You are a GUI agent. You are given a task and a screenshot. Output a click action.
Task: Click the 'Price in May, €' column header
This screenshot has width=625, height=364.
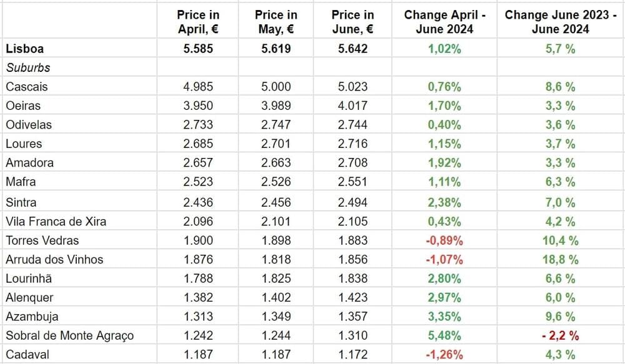click(276, 22)
